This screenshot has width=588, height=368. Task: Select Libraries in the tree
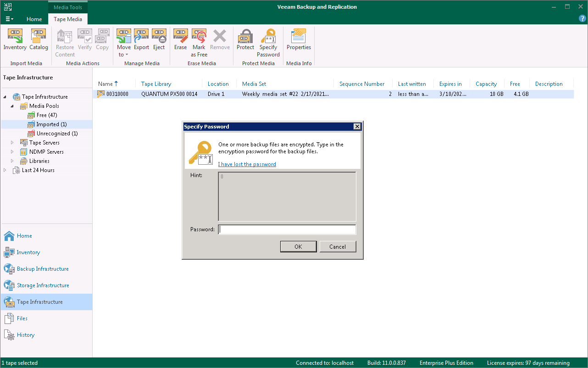[x=39, y=161]
